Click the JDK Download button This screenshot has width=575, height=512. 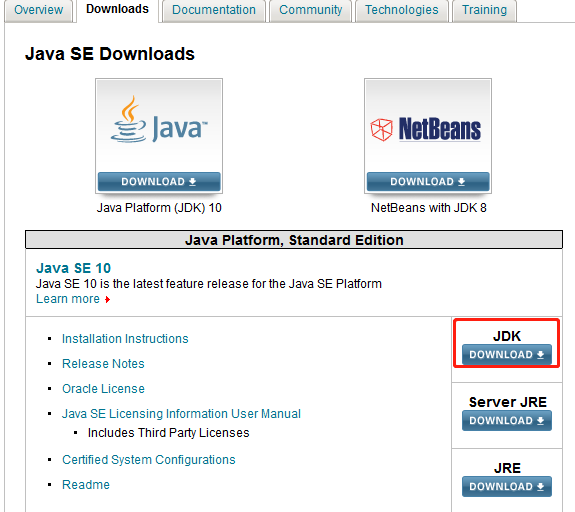pos(507,354)
